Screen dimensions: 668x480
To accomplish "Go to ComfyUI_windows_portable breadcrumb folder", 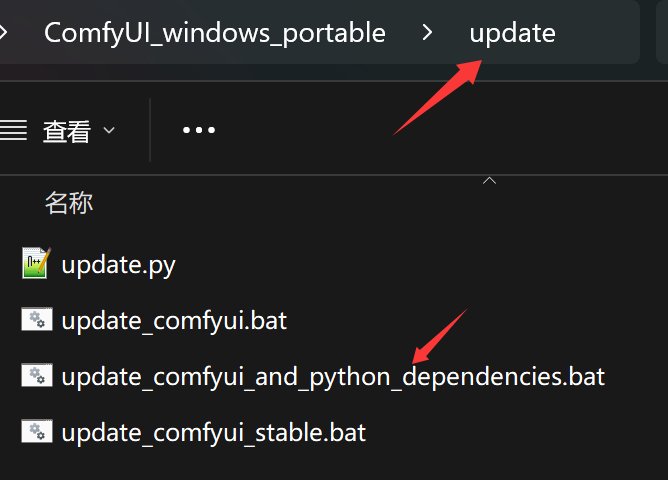I will click(x=215, y=32).
